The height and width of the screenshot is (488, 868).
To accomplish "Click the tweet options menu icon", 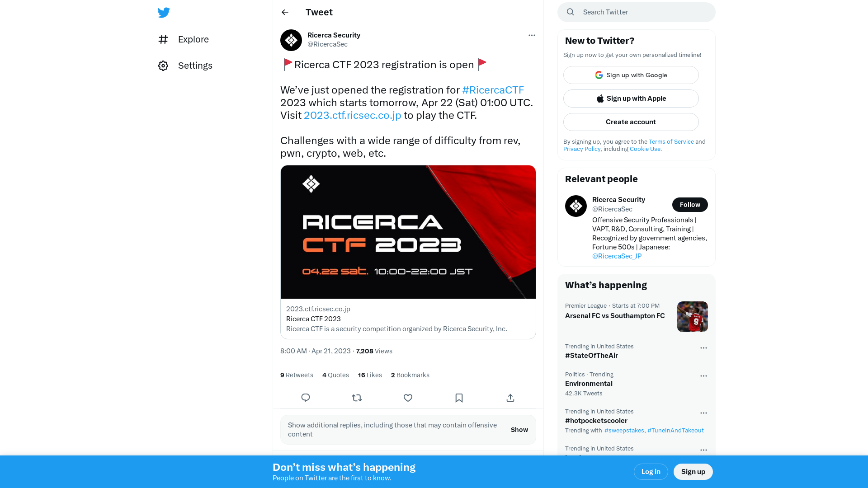I will [532, 35].
